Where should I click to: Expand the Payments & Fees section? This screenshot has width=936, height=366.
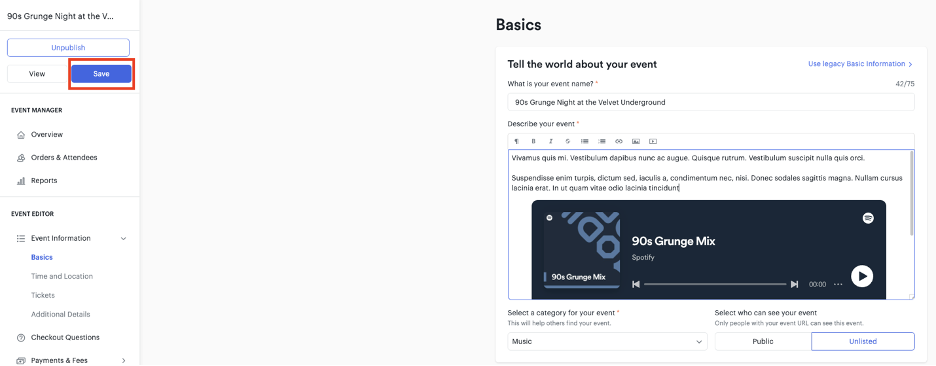coord(124,360)
